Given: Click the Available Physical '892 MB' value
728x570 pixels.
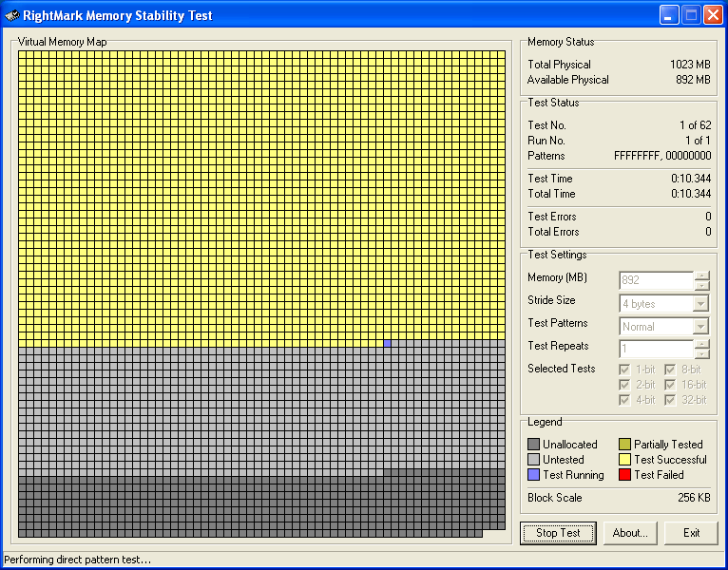Looking at the screenshot, I should [x=693, y=80].
